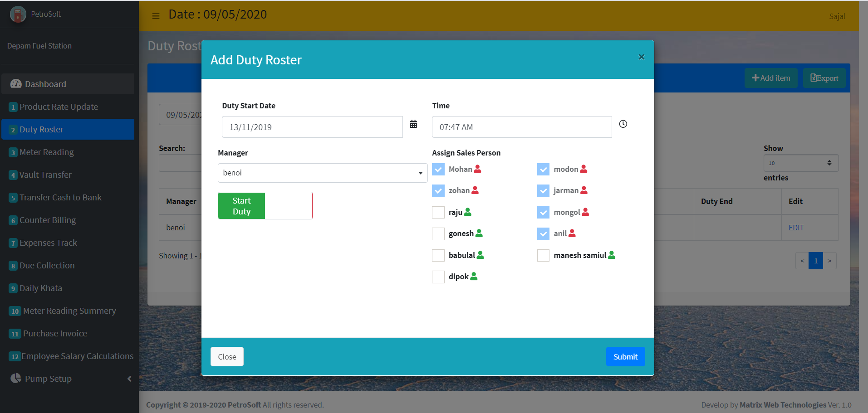Open the calendar date picker icon
This screenshot has height=413, width=868.
click(413, 124)
